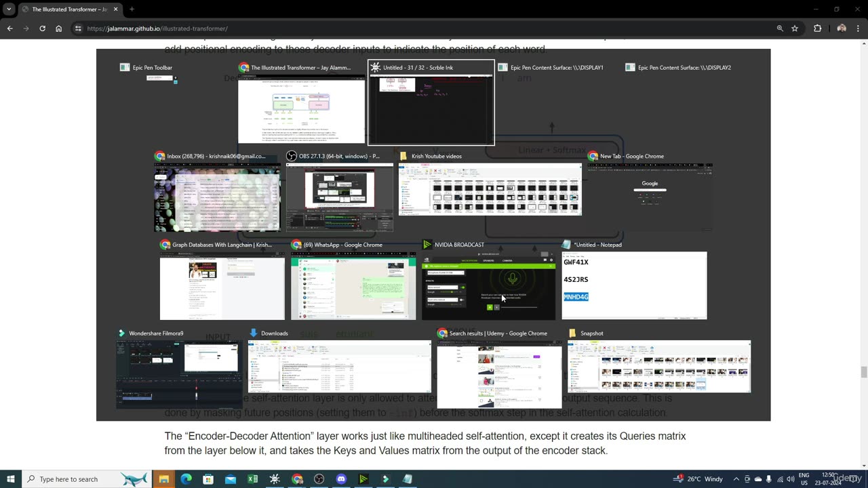Select The Illustrated Transformer browser tab
Image resolution: width=868 pixels, height=488 pixels.
tap(69, 9)
